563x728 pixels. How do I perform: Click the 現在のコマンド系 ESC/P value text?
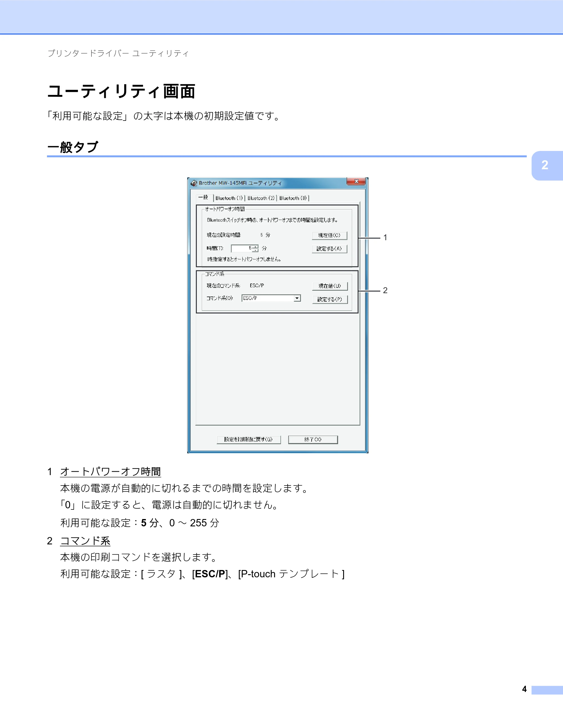[x=257, y=286]
